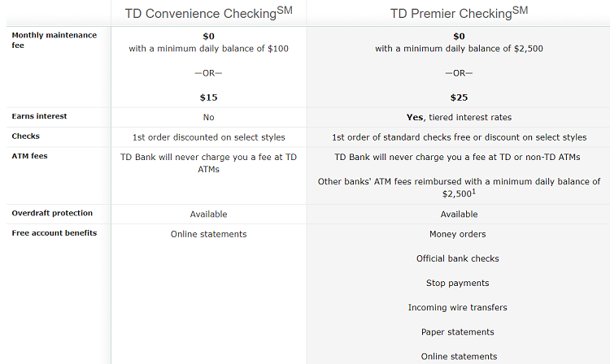Click the TD Premier Checking column header
610x364 pixels.
[459, 13]
